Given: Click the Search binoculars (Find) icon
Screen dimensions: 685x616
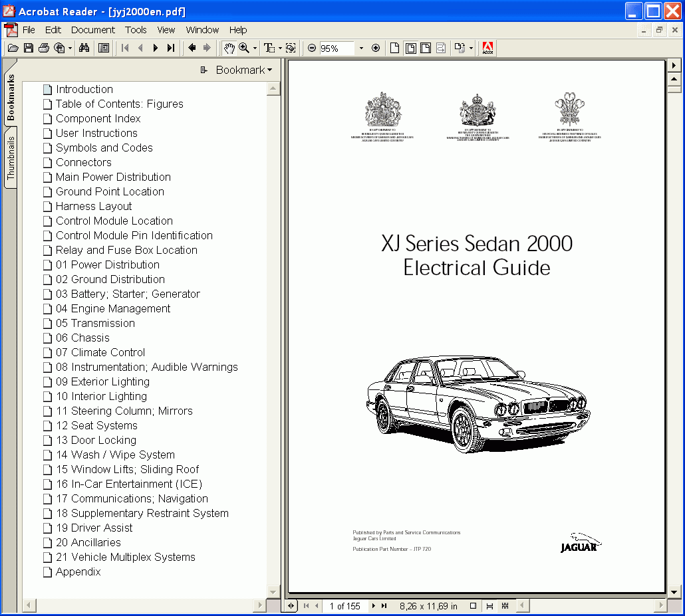Looking at the screenshot, I should (x=84, y=48).
